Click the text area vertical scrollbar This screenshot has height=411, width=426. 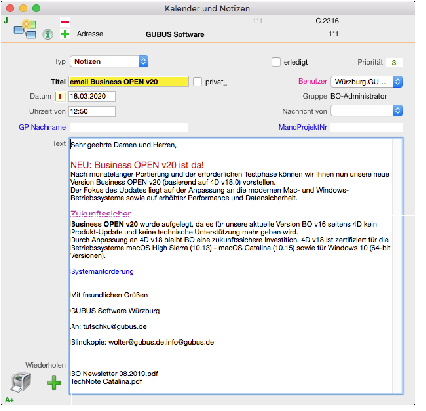pyautogui.click(x=397, y=266)
